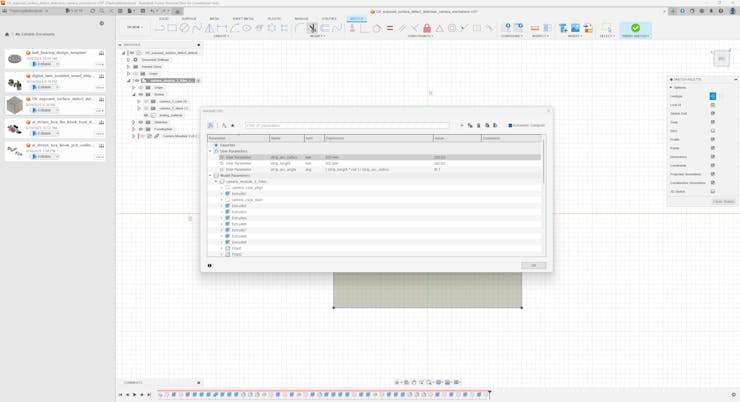Select the Fillet tool in Modify group

click(299, 28)
